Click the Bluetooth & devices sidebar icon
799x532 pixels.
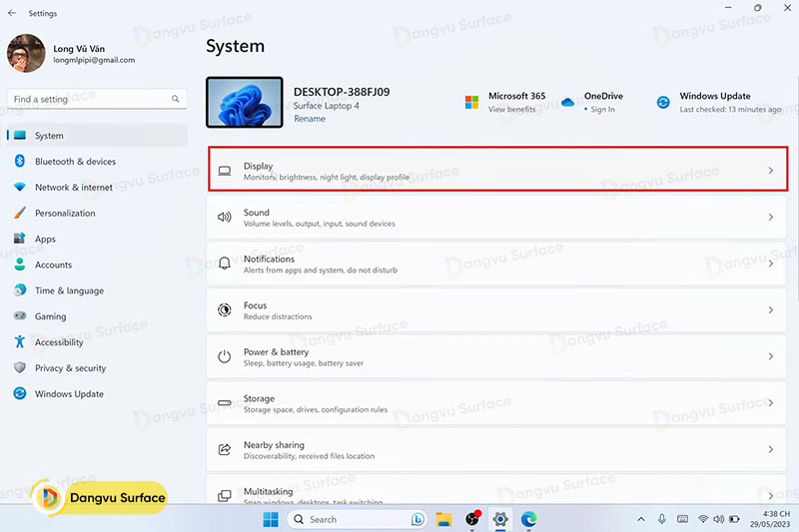(19, 162)
